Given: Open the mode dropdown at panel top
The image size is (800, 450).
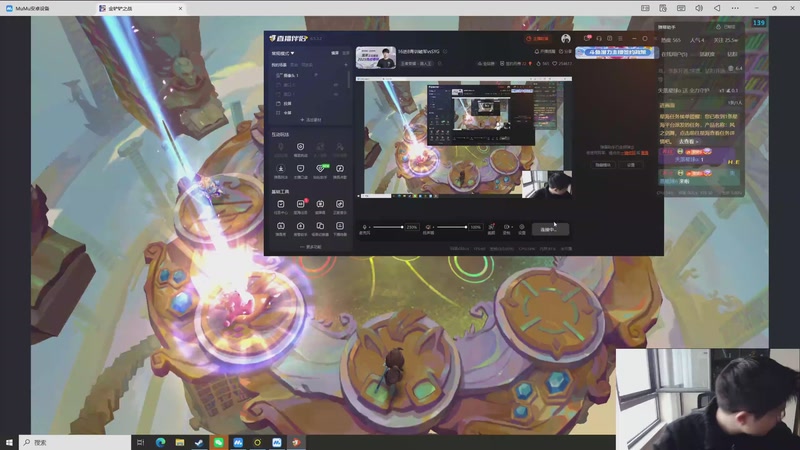Looking at the screenshot, I should (x=283, y=53).
